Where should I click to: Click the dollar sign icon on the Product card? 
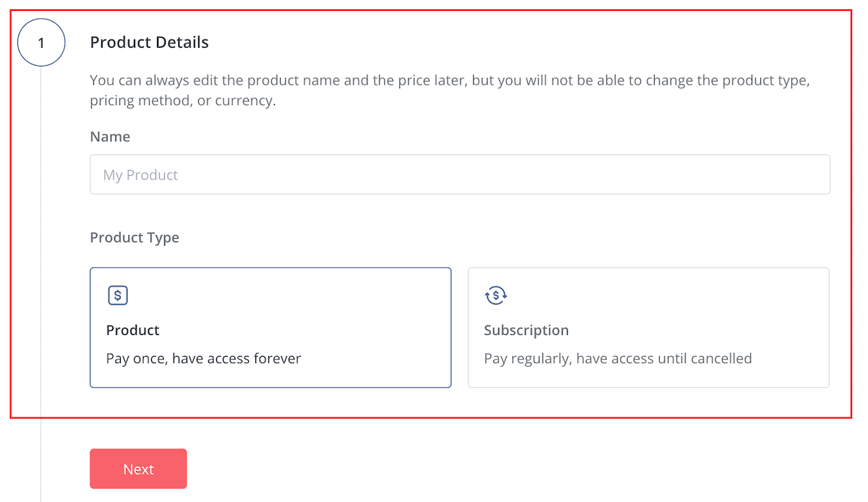click(x=117, y=295)
